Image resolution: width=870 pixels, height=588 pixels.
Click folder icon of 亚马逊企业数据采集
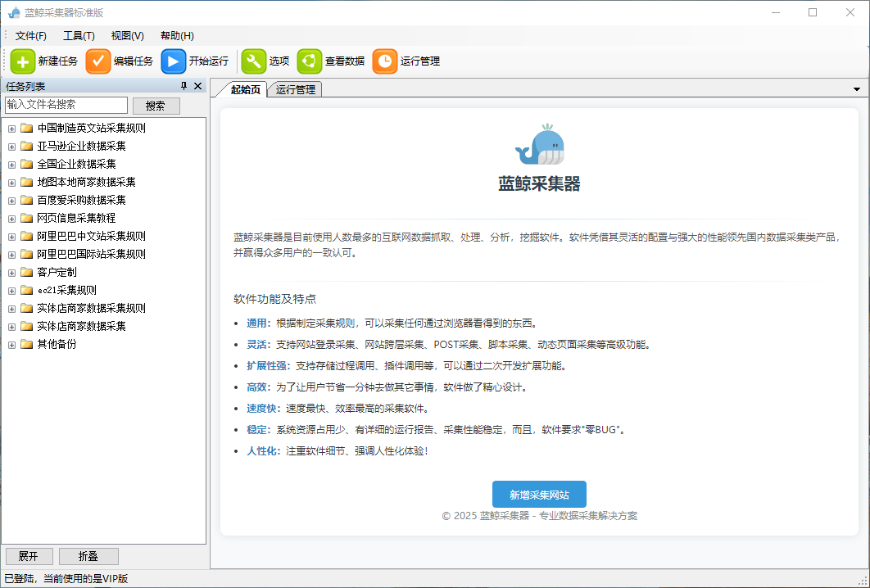tap(27, 146)
